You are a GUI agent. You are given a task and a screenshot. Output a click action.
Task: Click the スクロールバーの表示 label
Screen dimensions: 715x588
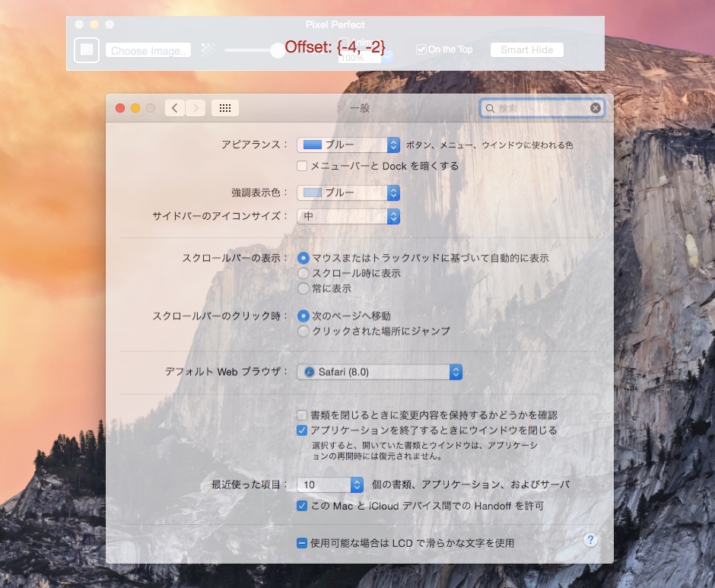coord(235,258)
